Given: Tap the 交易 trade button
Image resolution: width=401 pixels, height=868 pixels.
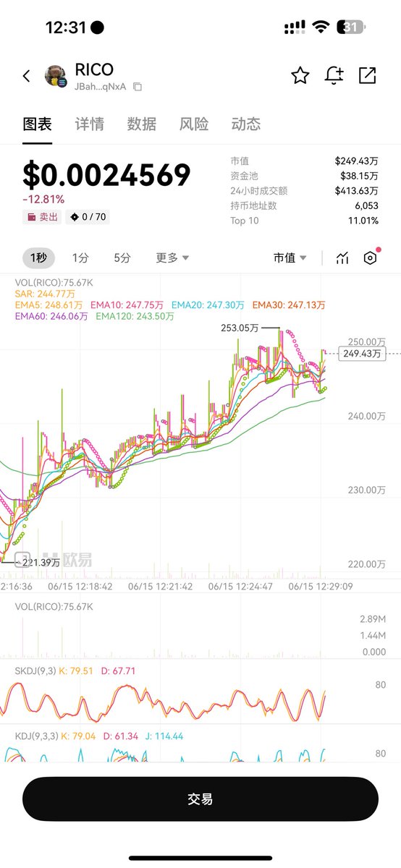Looking at the screenshot, I should [x=200, y=799].
